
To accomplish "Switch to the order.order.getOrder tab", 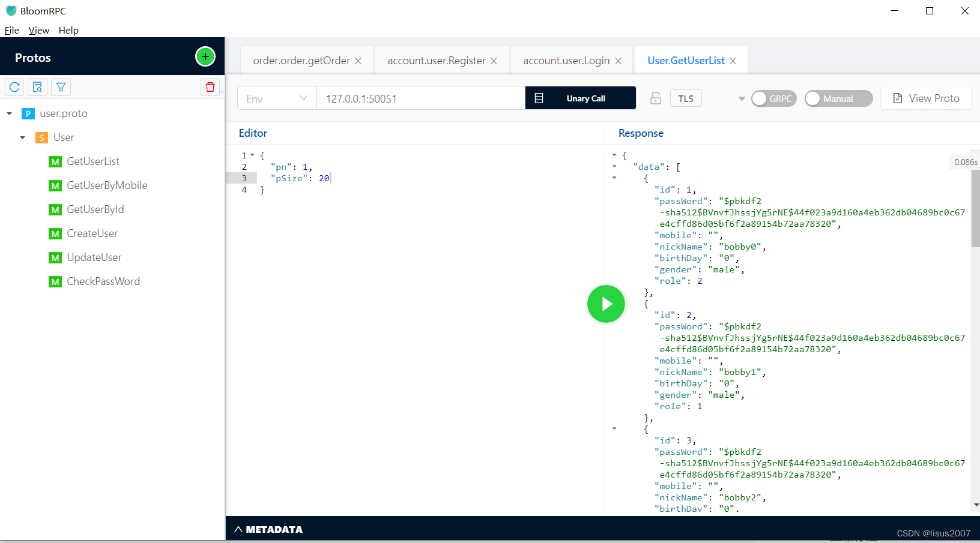I will point(301,61).
